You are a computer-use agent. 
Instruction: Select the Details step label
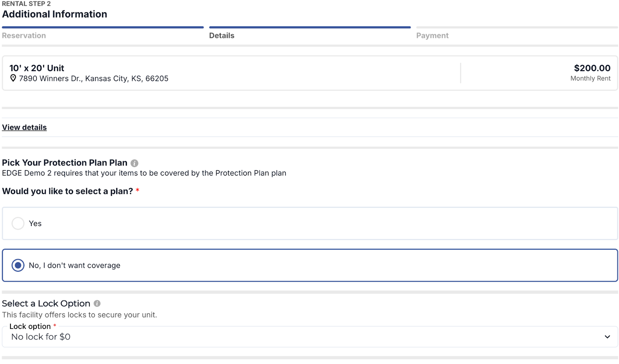coord(222,36)
